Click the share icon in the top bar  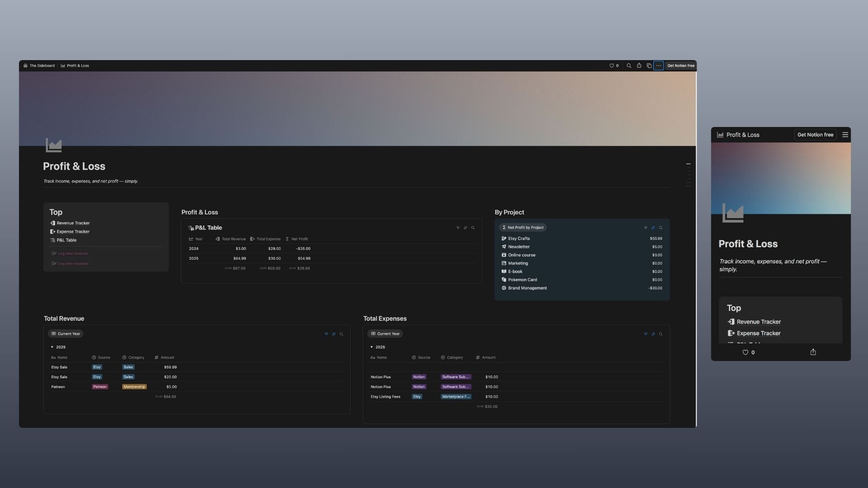pos(639,66)
